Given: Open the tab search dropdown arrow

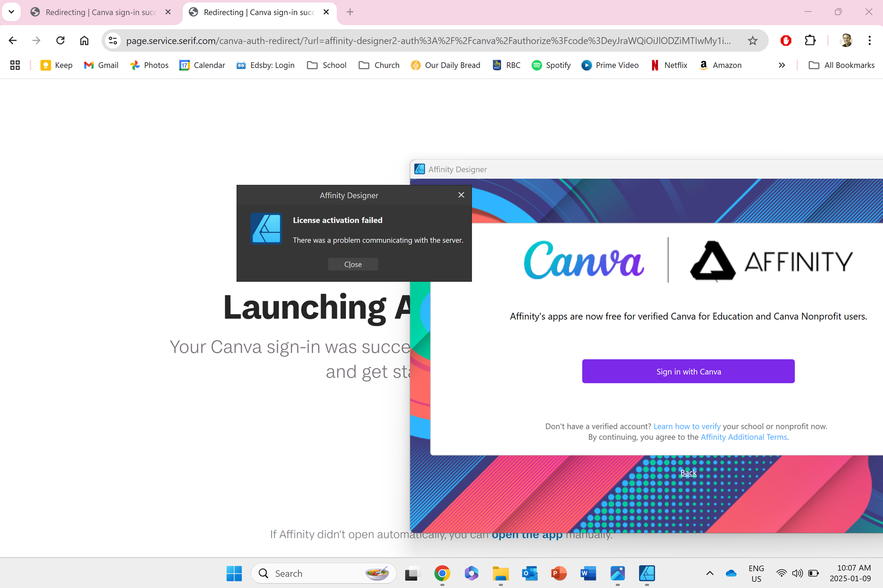Looking at the screenshot, I should click(x=11, y=12).
